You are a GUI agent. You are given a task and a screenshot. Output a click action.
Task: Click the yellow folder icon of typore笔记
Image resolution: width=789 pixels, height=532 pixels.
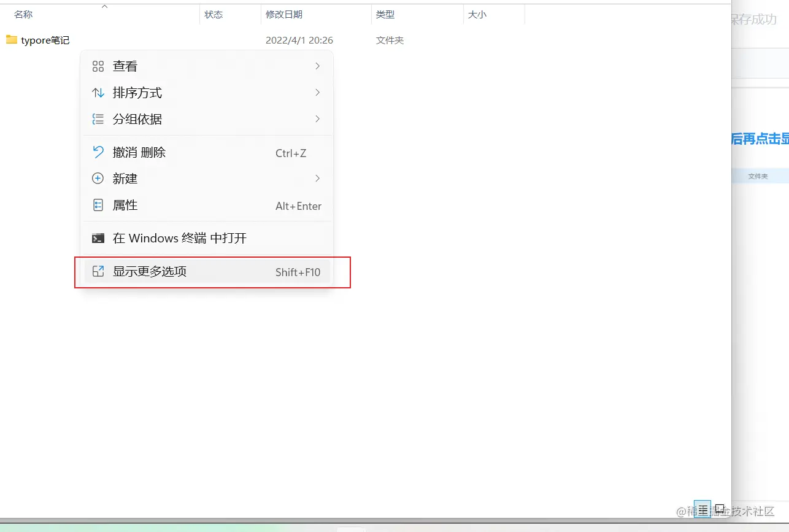pyautogui.click(x=12, y=40)
